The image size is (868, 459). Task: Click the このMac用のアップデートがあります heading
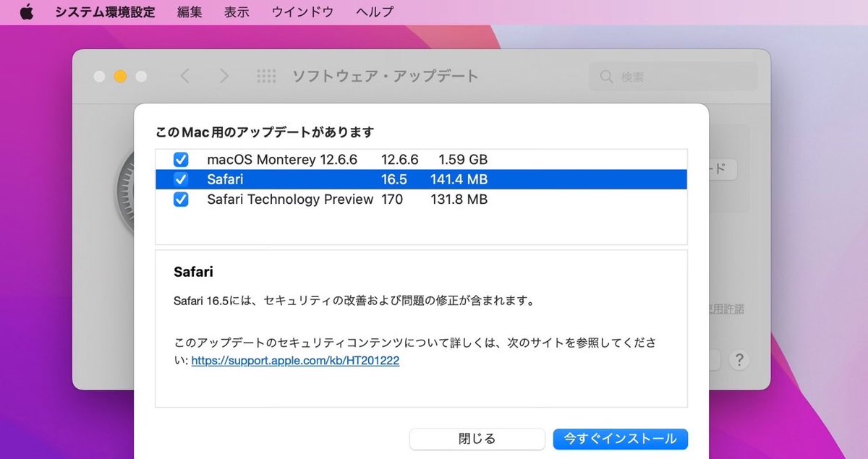click(265, 132)
